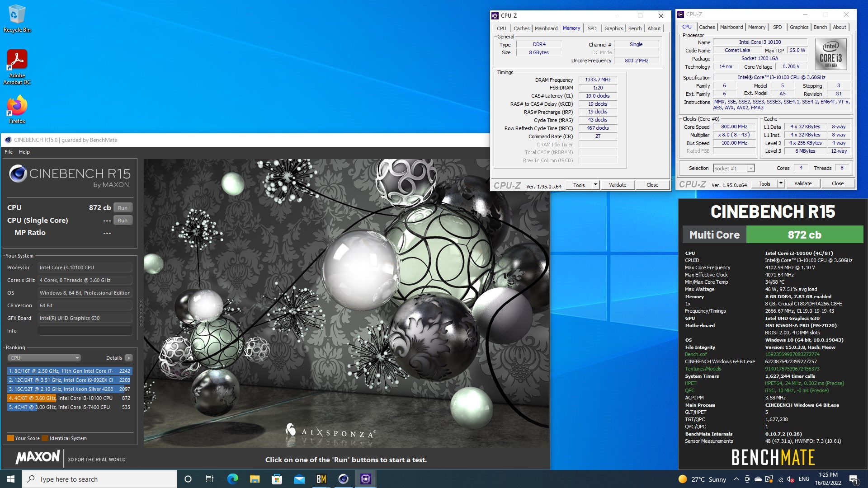Switch to Mainboard tab in CPU-Z Memory window

[546, 28]
